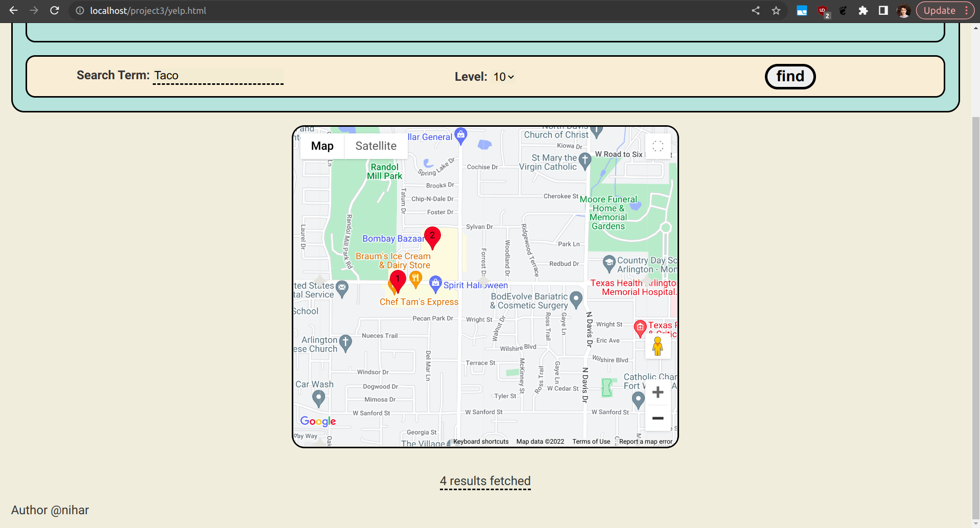980x528 pixels.
Task: Bookmark this page with star icon
Action: (776, 11)
